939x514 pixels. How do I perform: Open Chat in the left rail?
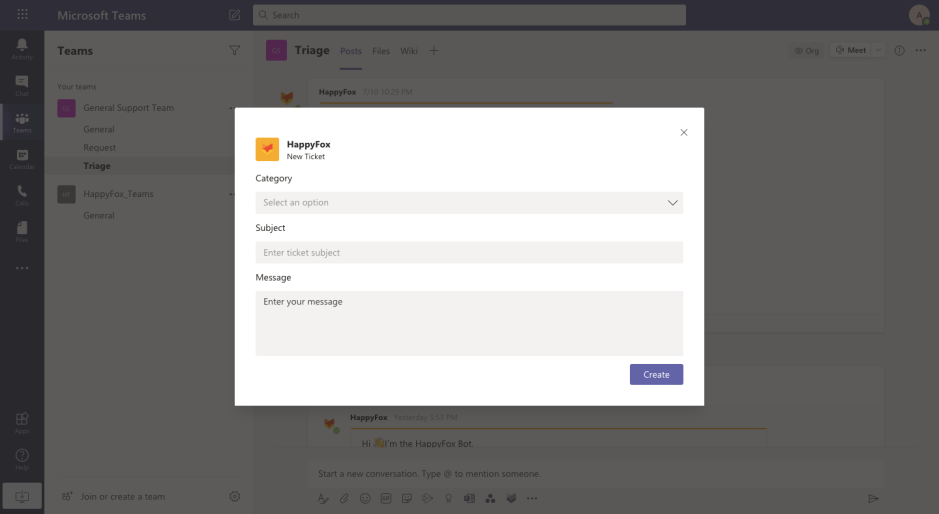click(22, 86)
